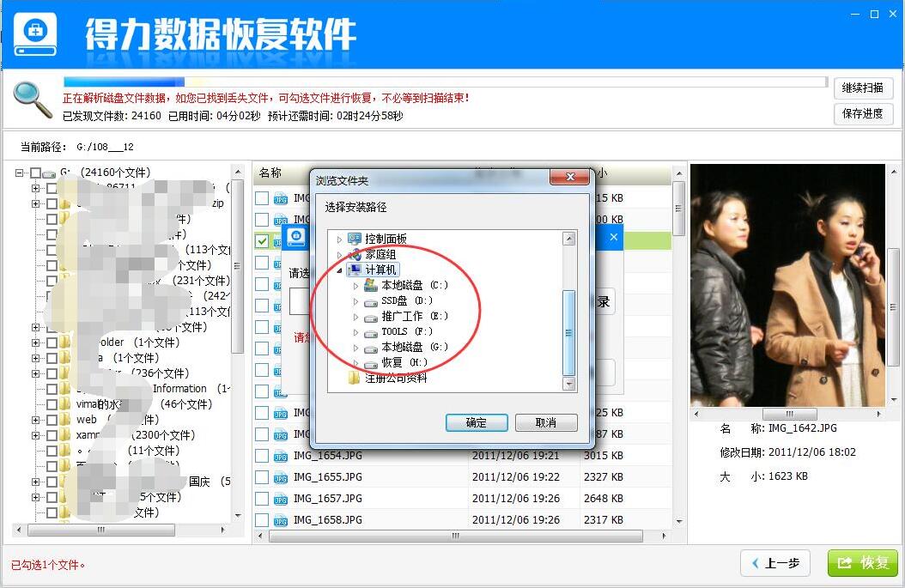This screenshot has width=905, height=588.
Task: Uncheck the ticked checkbox in the highlighted green row
Action: pos(262,240)
